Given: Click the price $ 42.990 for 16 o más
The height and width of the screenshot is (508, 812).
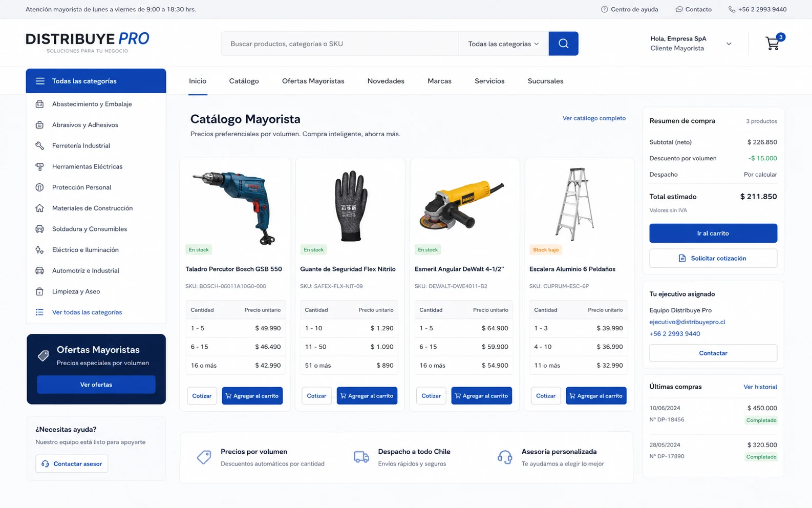Looking at the screenshot, I should (268, 366).
